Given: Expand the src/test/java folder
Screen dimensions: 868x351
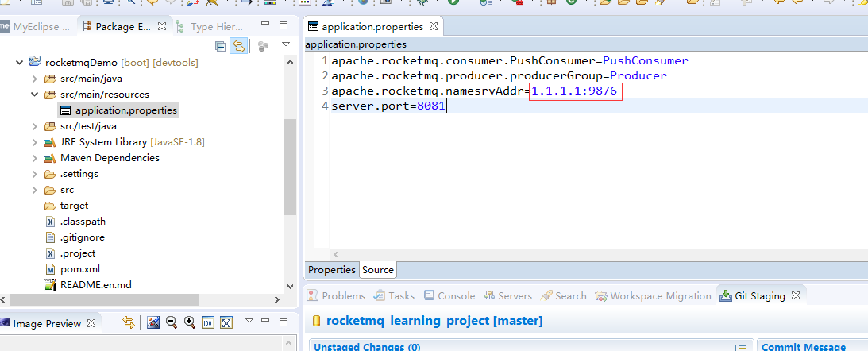Looking at the screenshot, I should pos(34,126).
